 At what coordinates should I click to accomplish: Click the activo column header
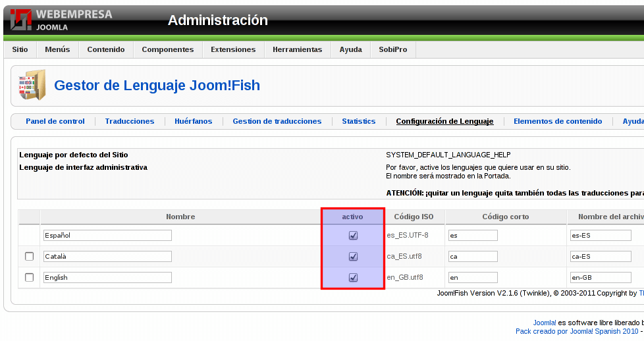point(352,217)
